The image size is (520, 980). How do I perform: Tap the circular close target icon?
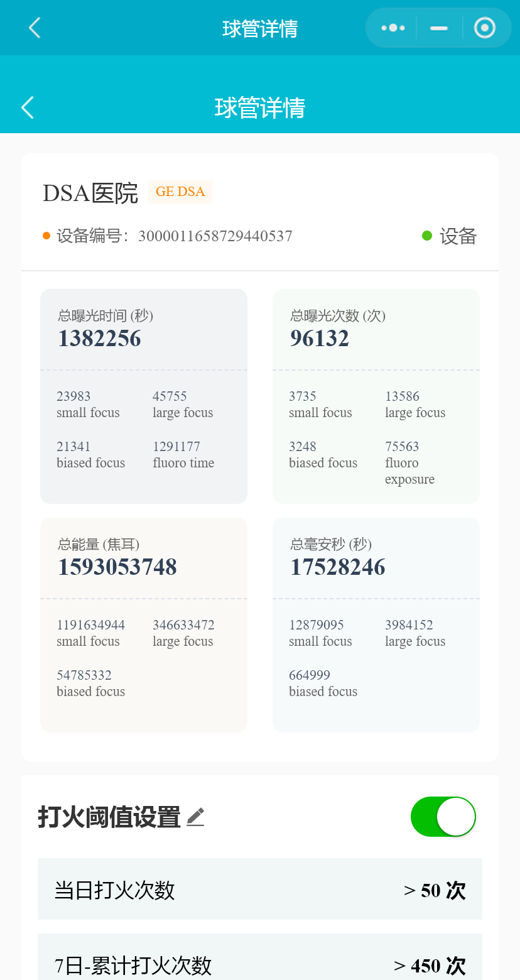tap(484, 28)
